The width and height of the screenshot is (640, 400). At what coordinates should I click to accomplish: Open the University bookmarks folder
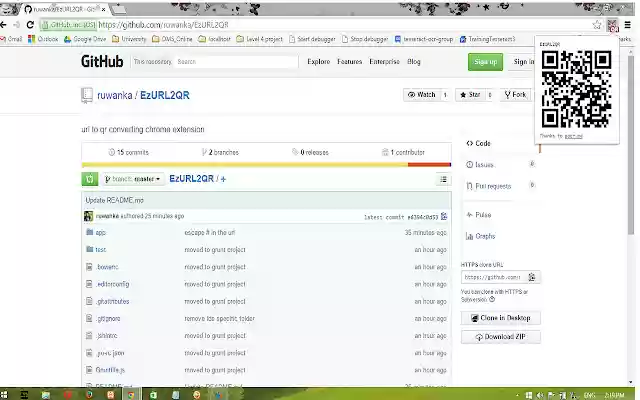129,39
